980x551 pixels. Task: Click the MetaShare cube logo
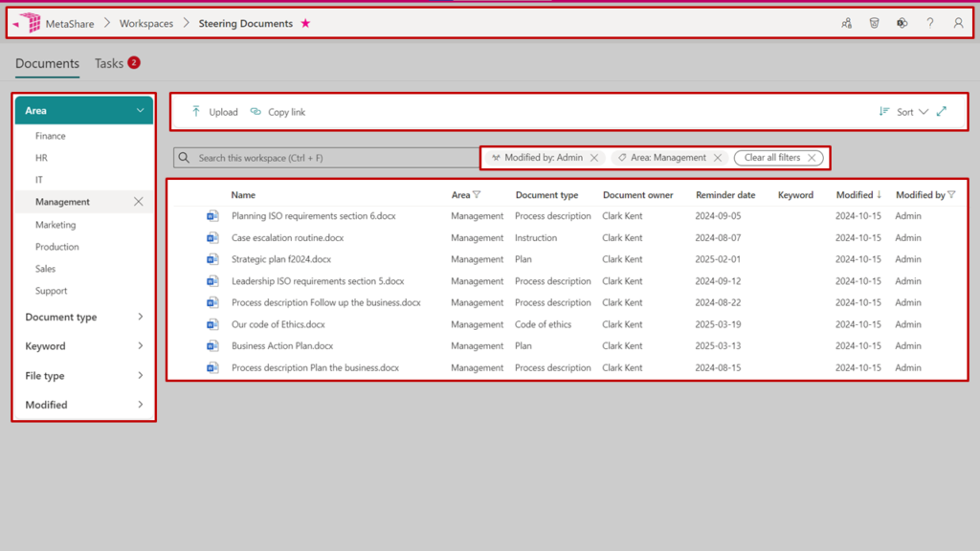pos(30,23)
